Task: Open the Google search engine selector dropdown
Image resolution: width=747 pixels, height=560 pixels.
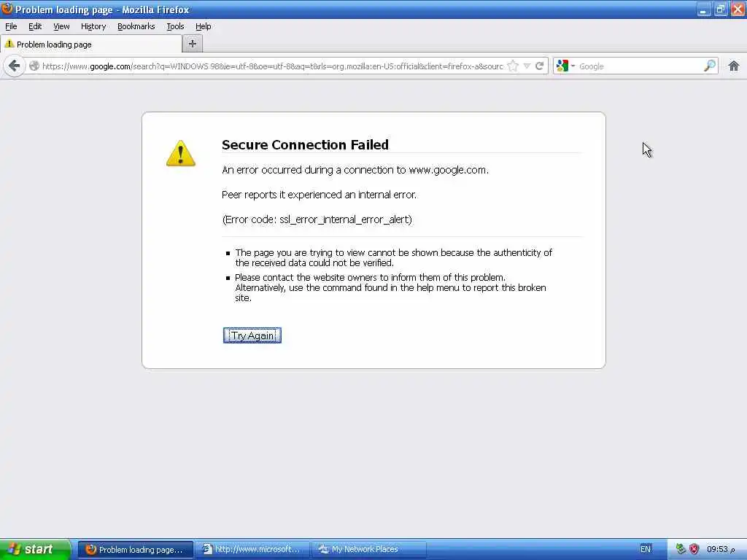Action: 565,66
